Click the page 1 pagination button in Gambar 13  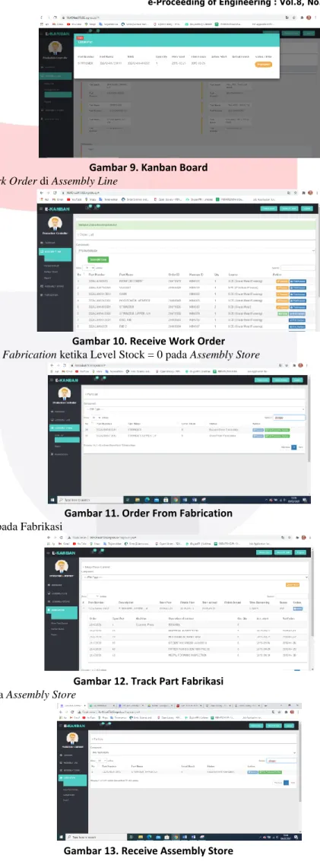pyautogui.click(x=287, y=783)
